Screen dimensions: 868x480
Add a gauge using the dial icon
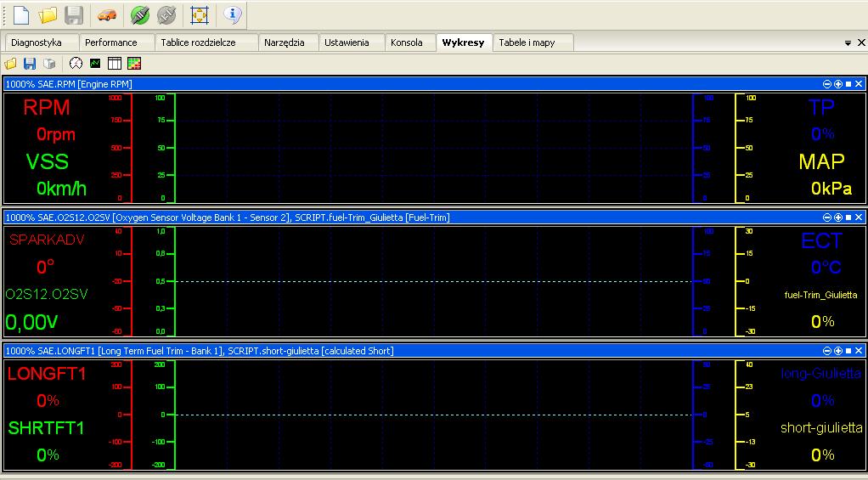click(76, 64)
